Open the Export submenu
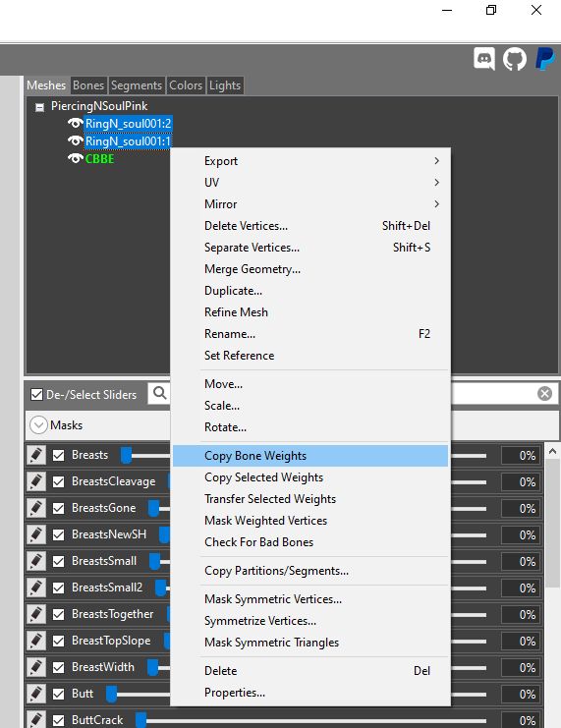 click(310, 161)
